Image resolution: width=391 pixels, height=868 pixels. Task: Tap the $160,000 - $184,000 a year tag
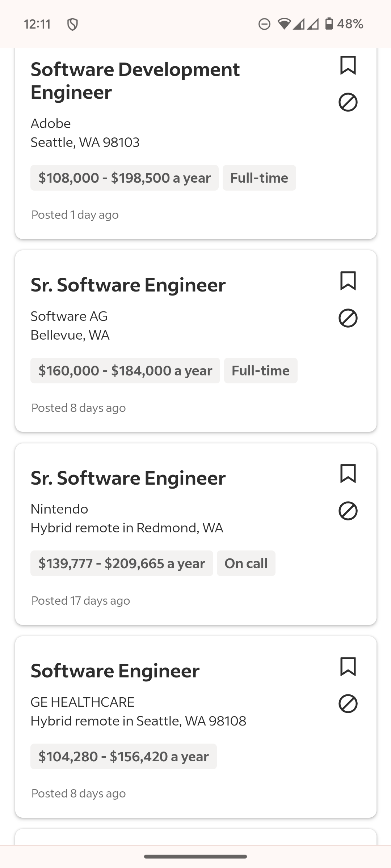[x=125, y=371]
